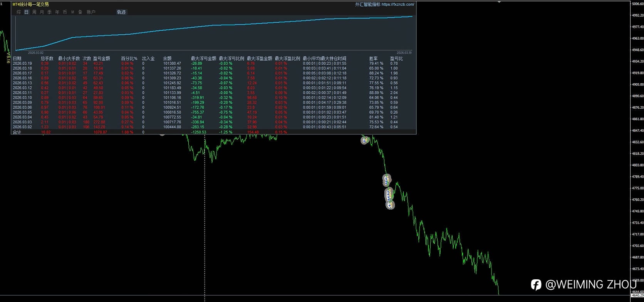Viewport: 644px width, 302px height.
Task: Click the 百分比% column header
Action: pyautogui.click(x=129, y=59)
